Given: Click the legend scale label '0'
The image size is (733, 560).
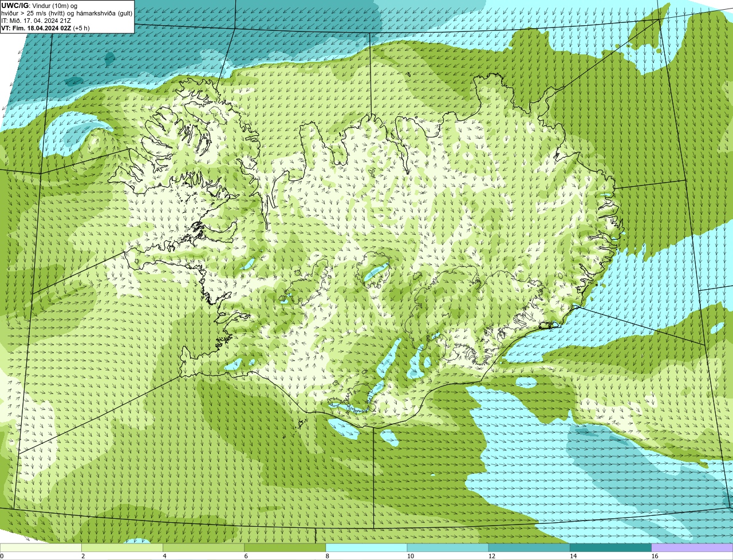Looking at the screenshot, I should 2,556.
